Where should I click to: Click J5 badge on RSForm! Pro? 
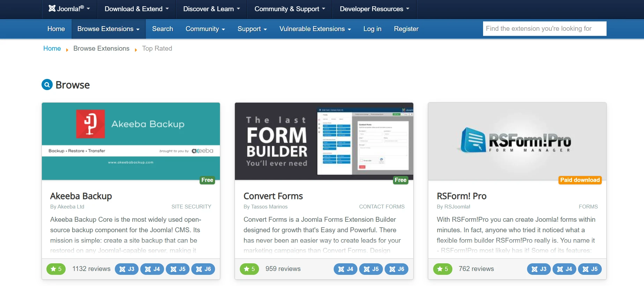pyautogui.click(x=590, y=269)
